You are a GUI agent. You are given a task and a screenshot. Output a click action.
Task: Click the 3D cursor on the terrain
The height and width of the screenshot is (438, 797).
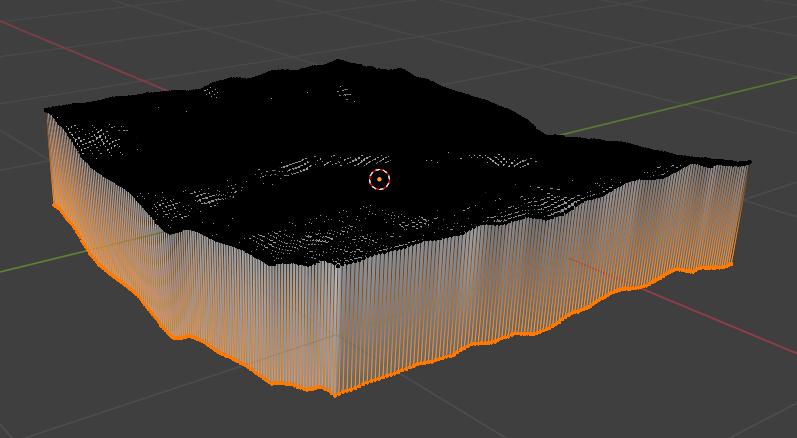click(379, 180)
